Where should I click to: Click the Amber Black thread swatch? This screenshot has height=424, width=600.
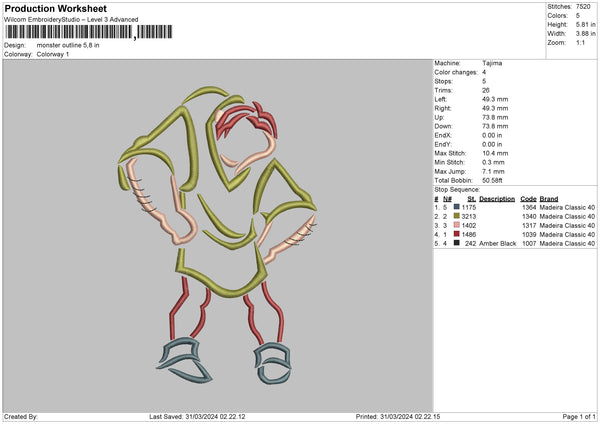tap(457, 242)
